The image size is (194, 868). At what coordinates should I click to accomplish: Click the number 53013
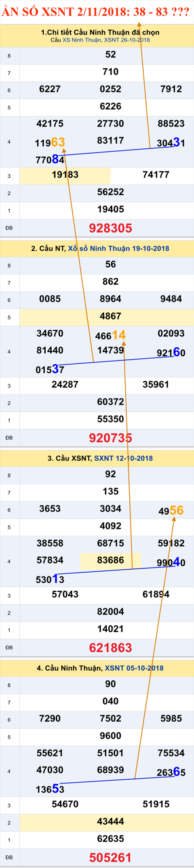pos(50,579)
